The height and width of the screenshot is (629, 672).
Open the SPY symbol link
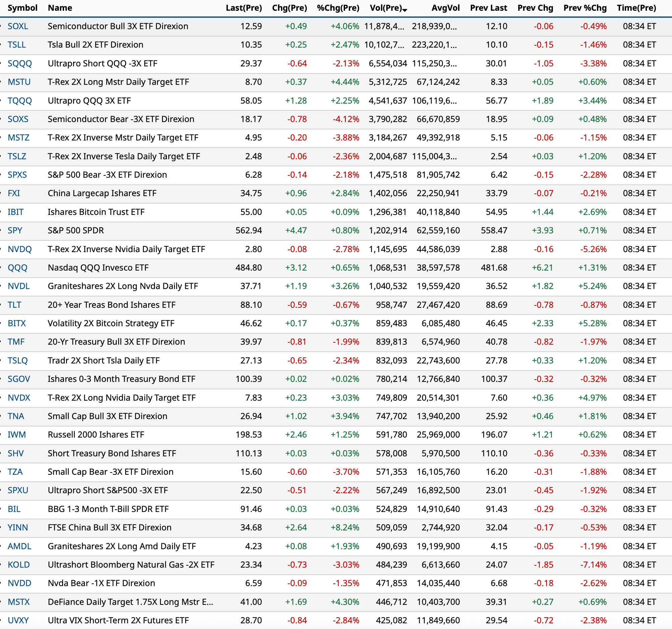click(15, 230)
